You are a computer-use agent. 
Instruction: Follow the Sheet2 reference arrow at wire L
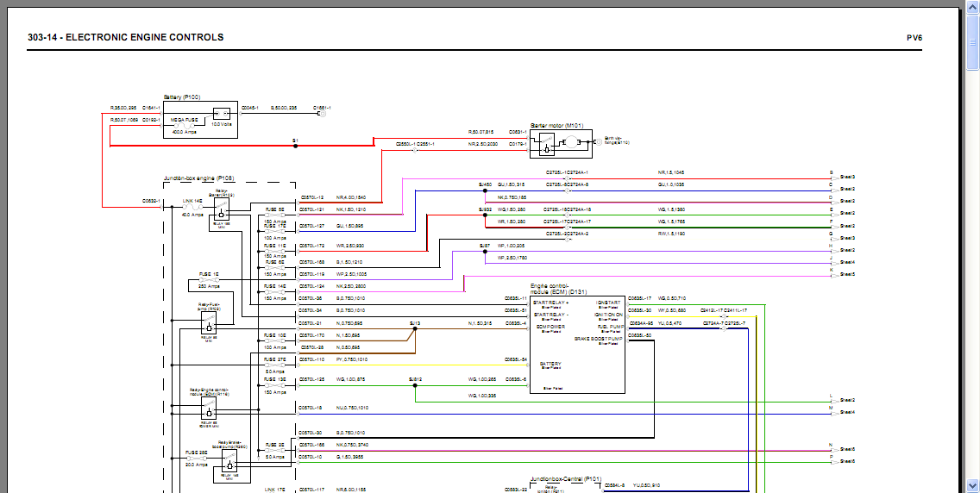(835, 401)
